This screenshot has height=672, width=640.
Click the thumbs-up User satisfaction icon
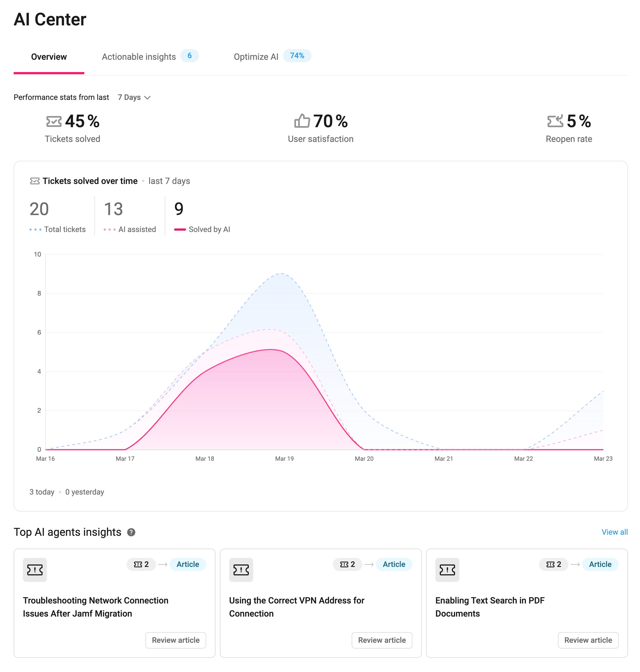pyautogui.click(x=302, y=121)
